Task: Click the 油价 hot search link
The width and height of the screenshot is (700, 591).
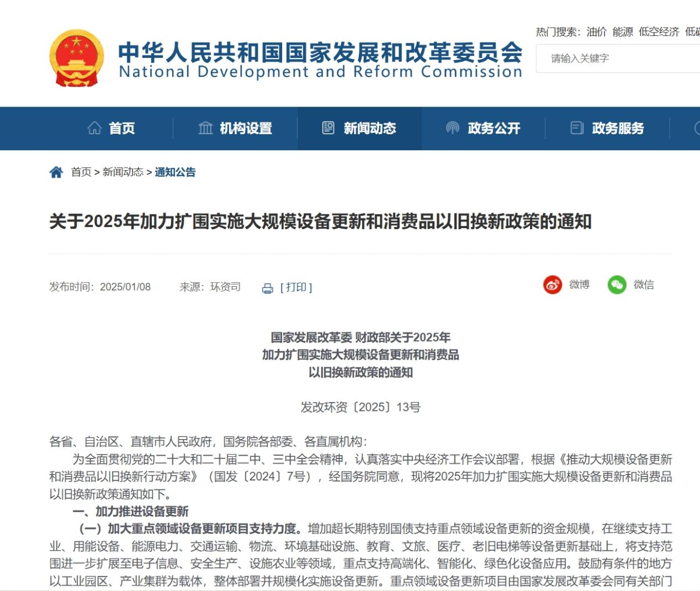Action: point(596,32)
